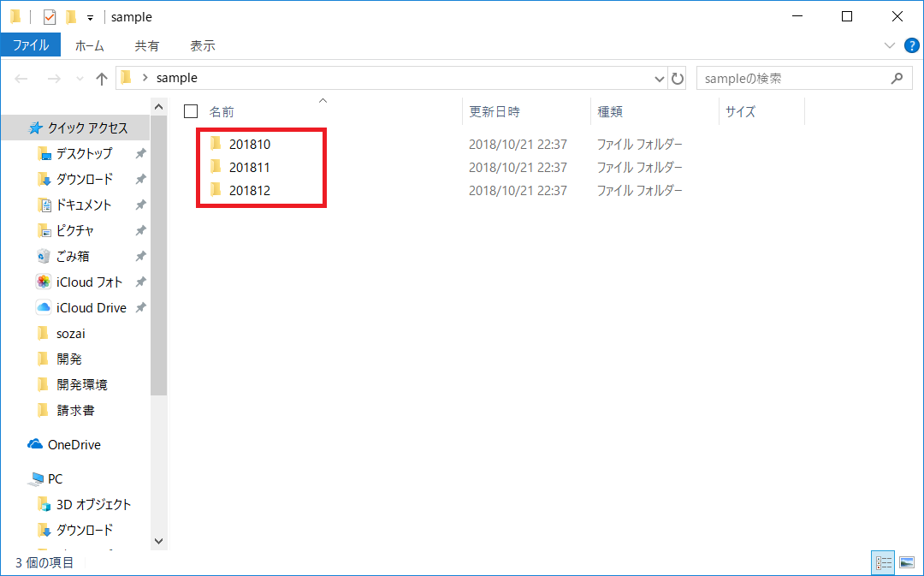Screen dimensions: 924x576
Task: Switch to details view layout icon
Action: (883, 562)
